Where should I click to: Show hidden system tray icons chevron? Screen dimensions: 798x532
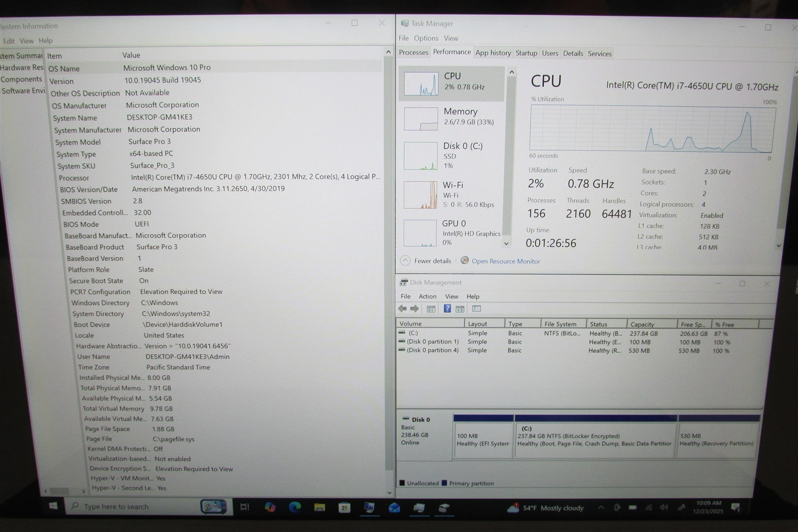[601, 508]
